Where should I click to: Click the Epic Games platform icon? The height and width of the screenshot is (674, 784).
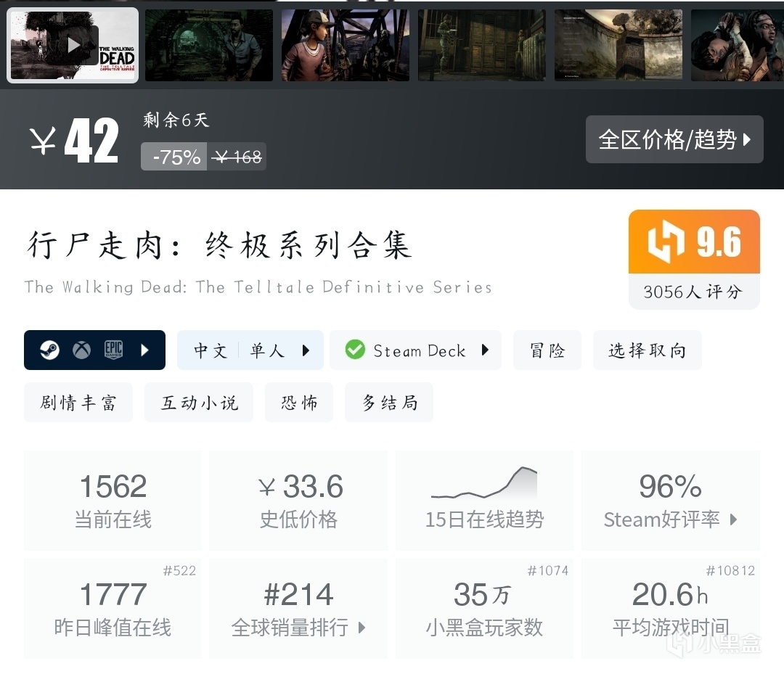click(113, 350)
